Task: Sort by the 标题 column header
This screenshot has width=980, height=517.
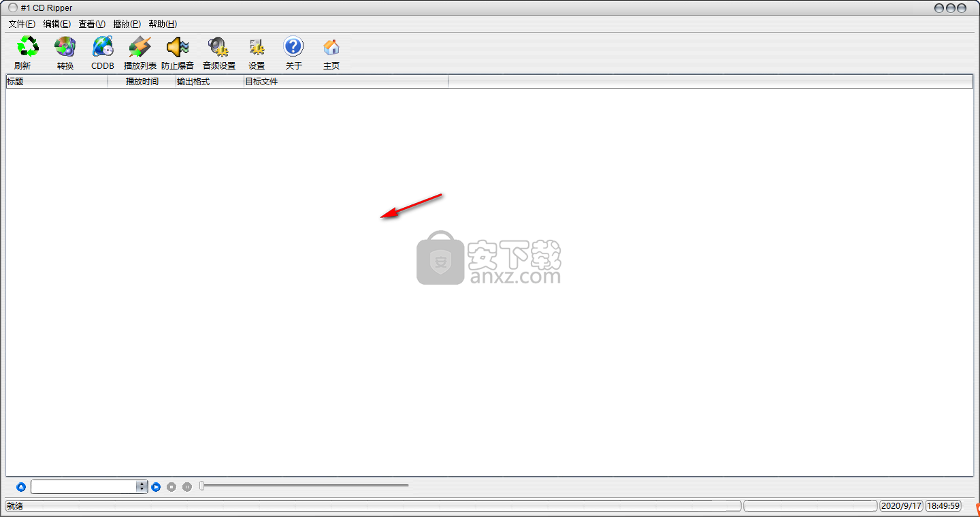Action: click(x=57, y=82)
